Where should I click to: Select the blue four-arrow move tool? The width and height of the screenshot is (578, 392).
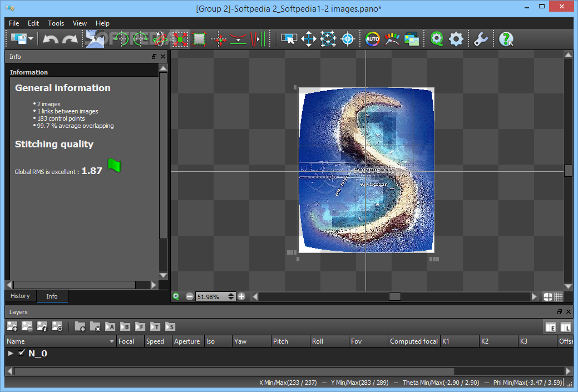click(x=309, y=39)
